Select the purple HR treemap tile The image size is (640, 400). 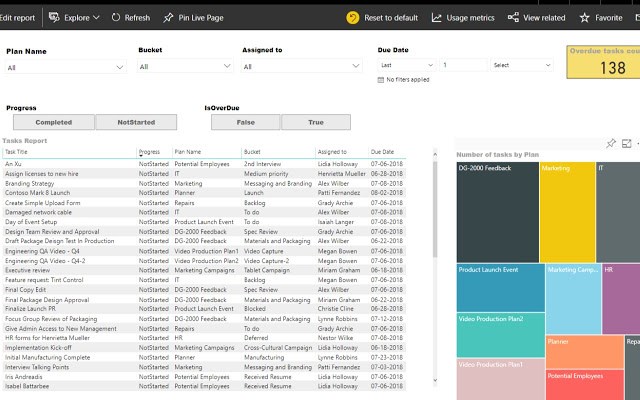click(621, 299)
